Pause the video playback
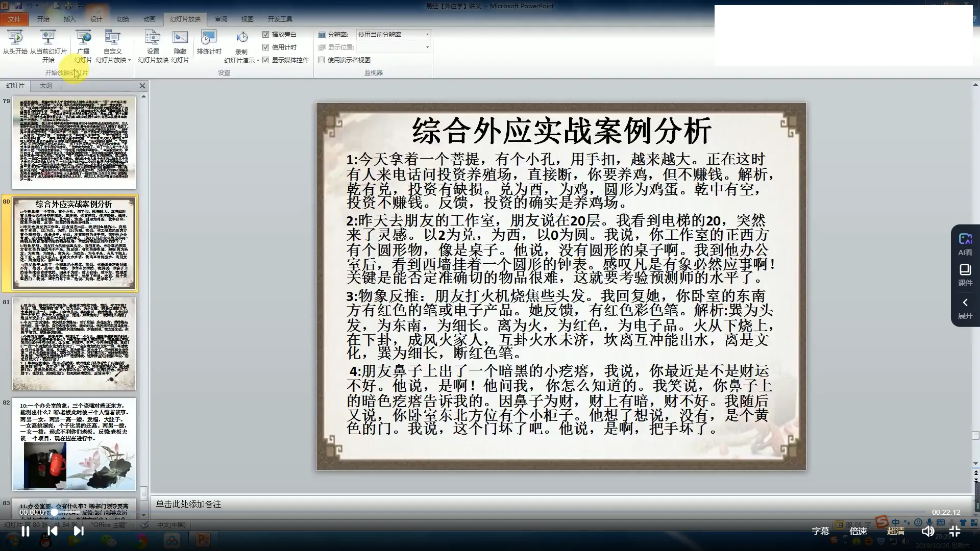This screenshot has width=980, height=551. pos(25,531)
